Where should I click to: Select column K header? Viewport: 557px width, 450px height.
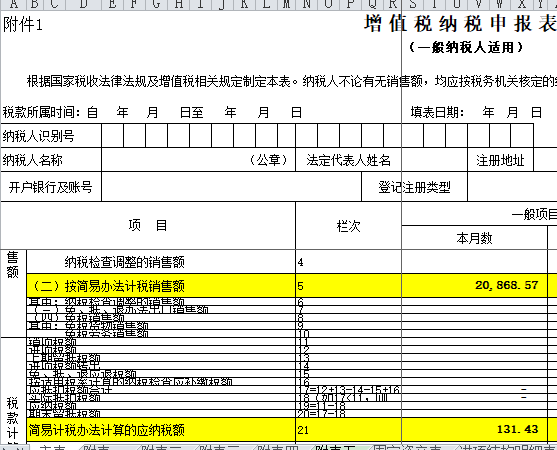(x=244, y=5)
